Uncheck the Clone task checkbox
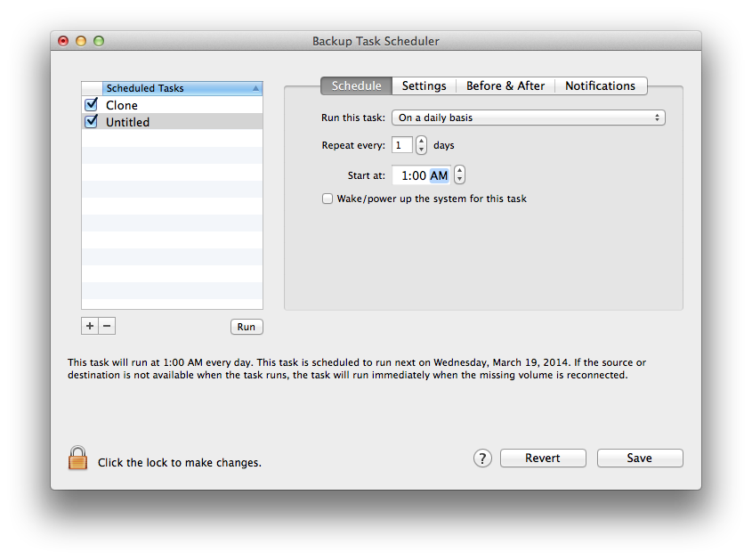The image size is (752, 560). (x=91, y=104)
